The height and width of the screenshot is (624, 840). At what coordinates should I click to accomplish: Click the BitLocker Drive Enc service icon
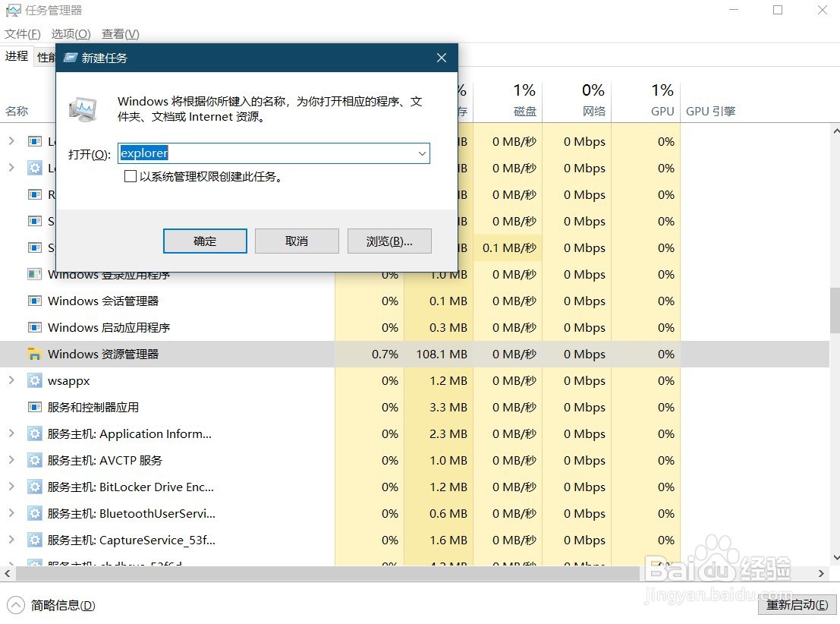tap(35, 487)
